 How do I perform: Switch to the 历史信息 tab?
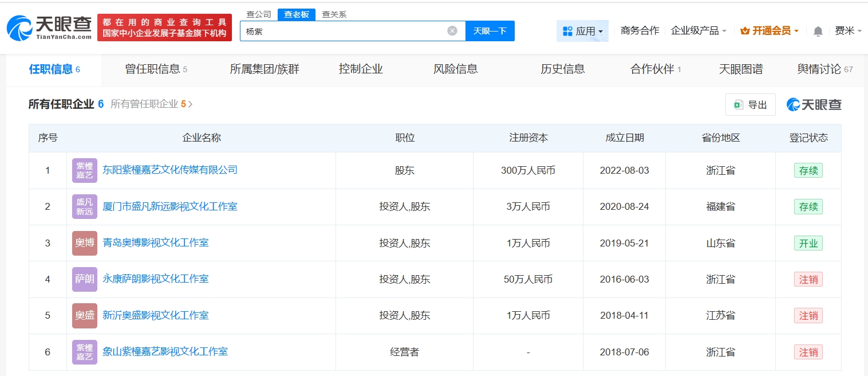(563, 69)
